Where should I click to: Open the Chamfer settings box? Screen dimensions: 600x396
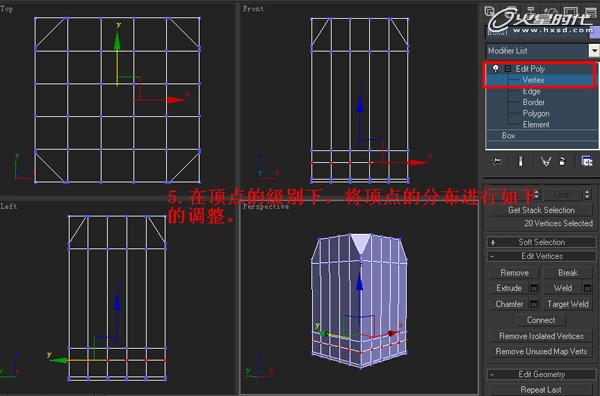coord(534,304)
